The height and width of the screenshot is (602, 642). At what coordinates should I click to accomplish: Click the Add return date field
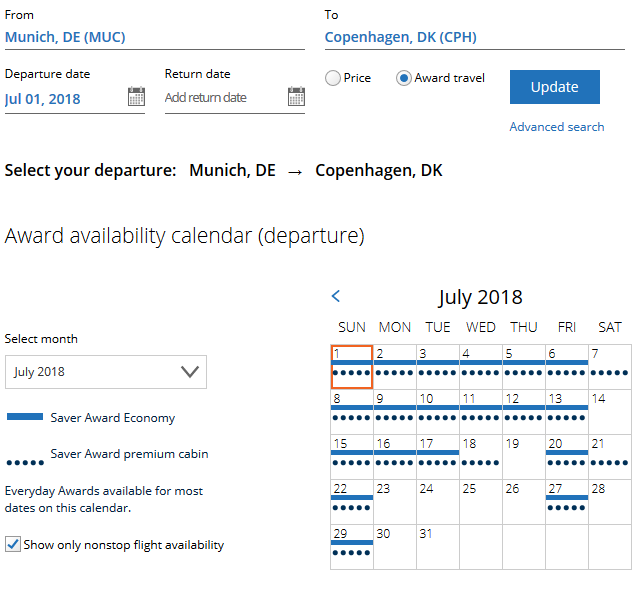point(222,98)
